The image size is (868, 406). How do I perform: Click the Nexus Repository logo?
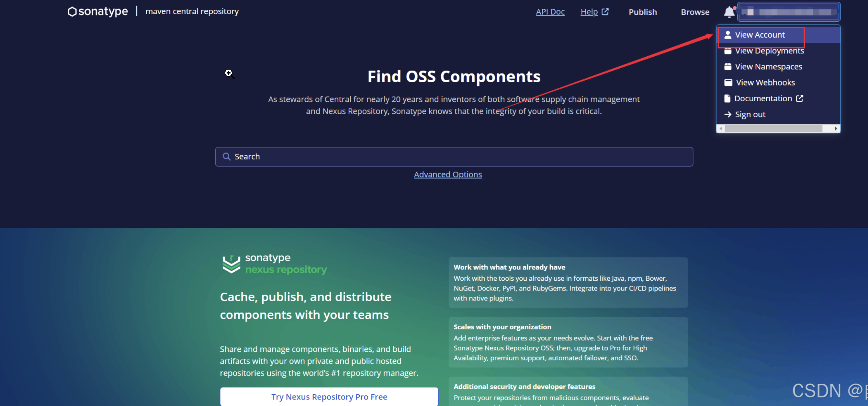click(x=275, y=264)
